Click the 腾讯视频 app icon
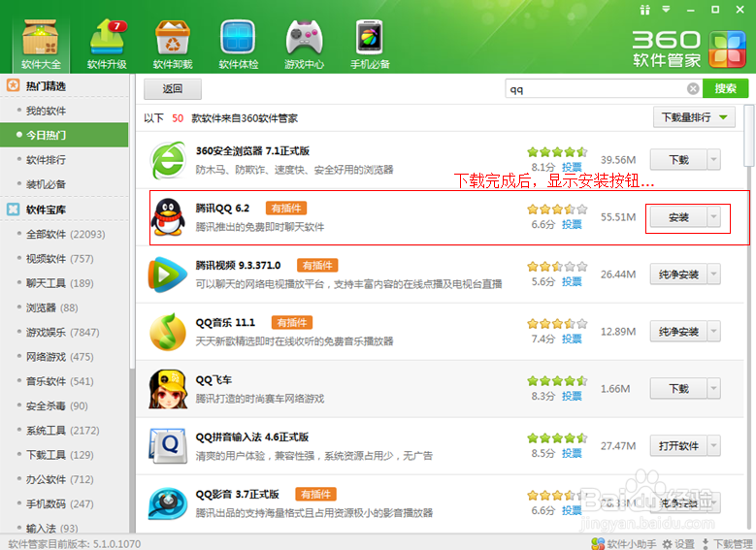The image size is (756, 550). pyautogui.click(x=167, y=275)
